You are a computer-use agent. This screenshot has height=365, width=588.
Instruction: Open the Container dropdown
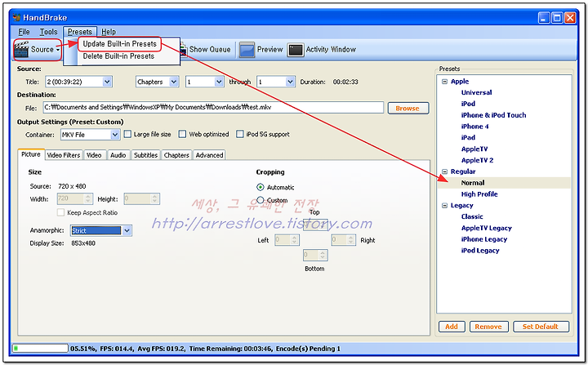pyautogui.click(x=115, y=135)
